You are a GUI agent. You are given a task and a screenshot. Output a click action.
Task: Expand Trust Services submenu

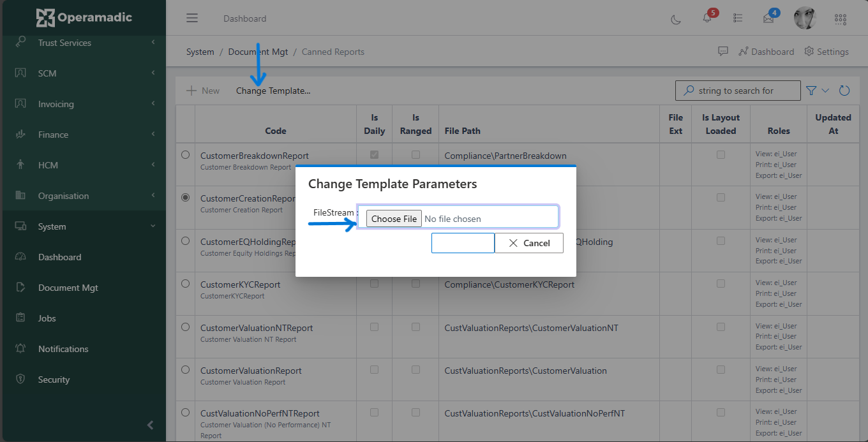pos(153,42)
